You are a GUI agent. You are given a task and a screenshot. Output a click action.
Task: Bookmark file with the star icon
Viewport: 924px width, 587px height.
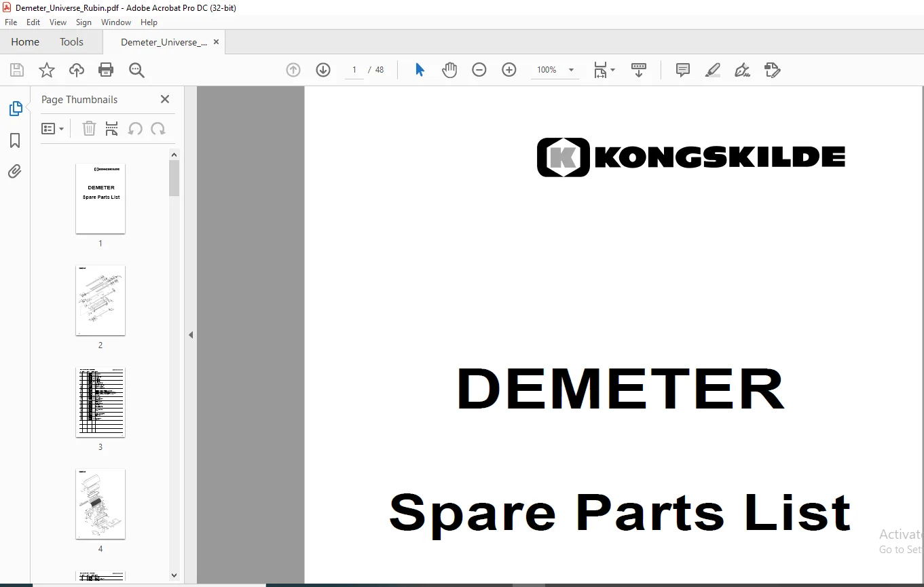point(47,70)
